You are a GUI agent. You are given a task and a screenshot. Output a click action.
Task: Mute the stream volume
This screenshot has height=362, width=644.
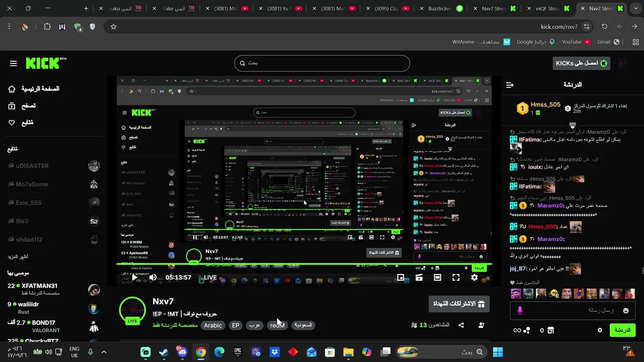tap(153, 278)
